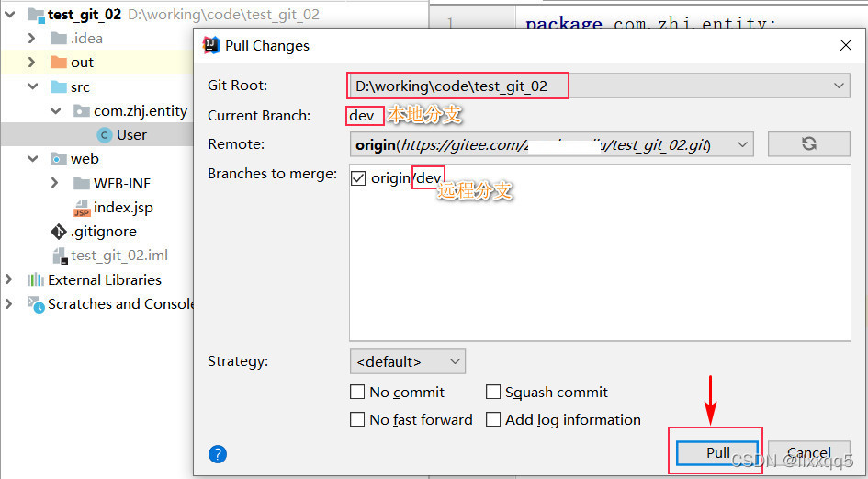868x479 pixels.
Task: Collapse the test_git_02 project root
Action: 9,15
